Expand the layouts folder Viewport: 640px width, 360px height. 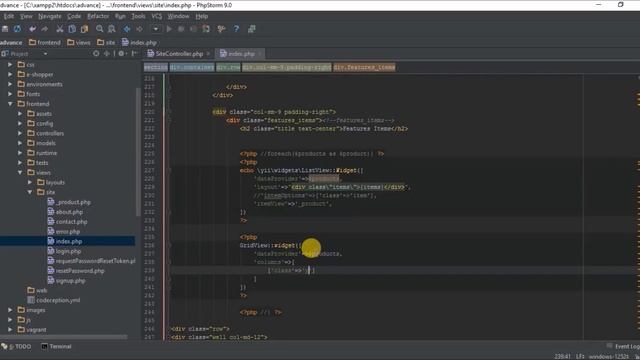tap(30, 182)
